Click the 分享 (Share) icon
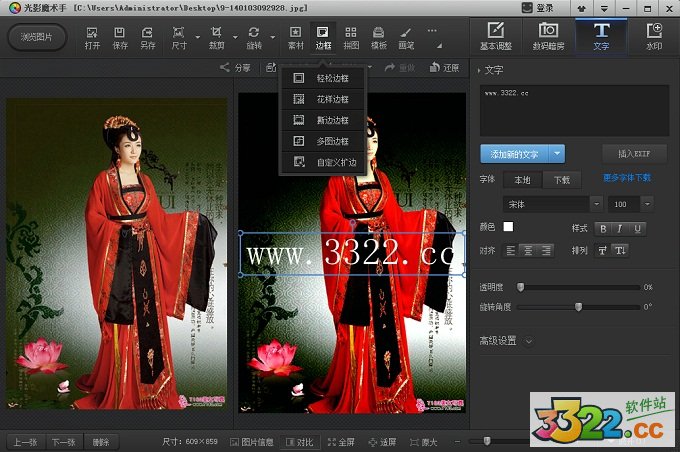This screenshot has width=680, height=452. (x=236, y=68)
